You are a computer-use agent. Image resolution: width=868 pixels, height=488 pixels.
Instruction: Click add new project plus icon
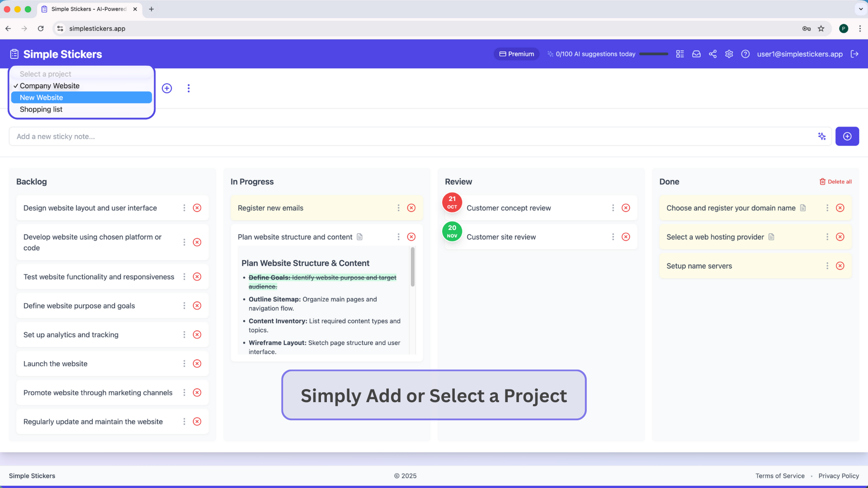pyautogui.click(x=167, y=89)
